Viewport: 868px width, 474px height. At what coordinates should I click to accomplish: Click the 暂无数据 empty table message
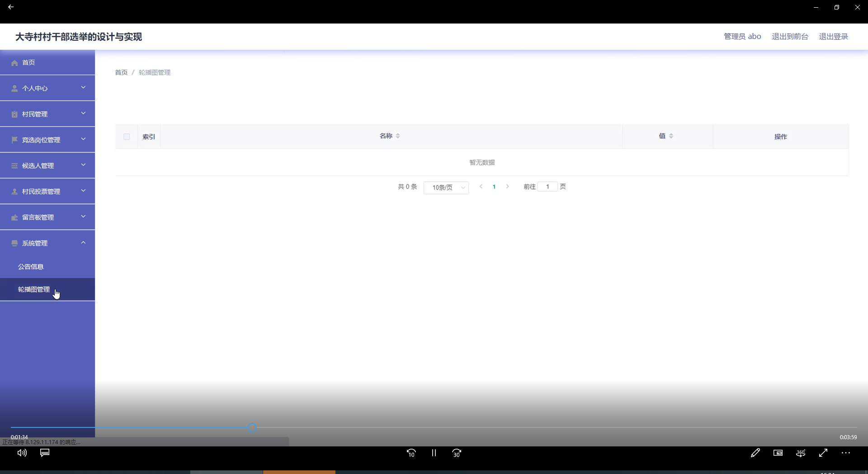[482, 162]
